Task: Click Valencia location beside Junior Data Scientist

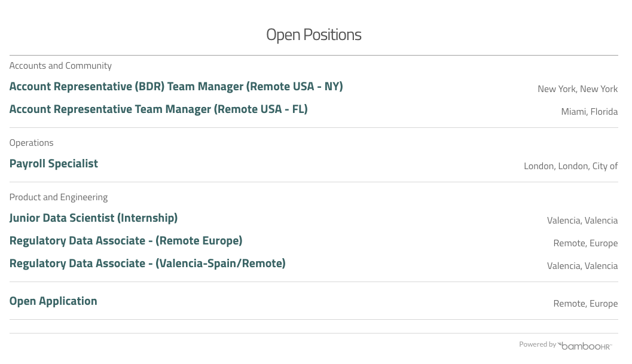Action: 582,221
